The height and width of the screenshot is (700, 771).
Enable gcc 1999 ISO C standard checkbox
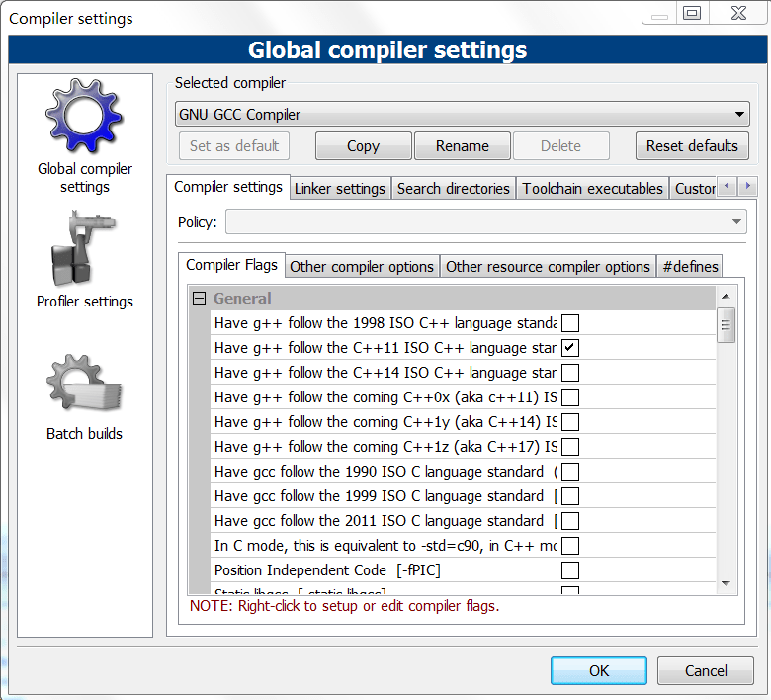(570, 496)
